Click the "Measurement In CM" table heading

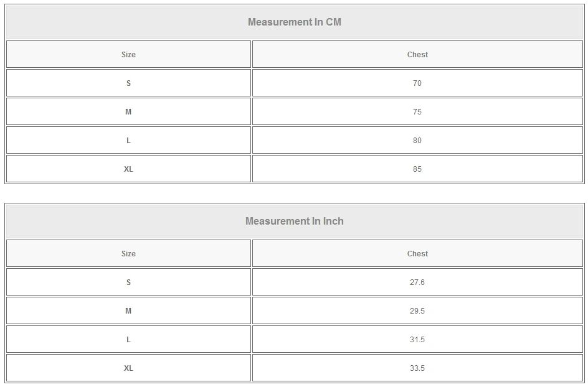295,22
